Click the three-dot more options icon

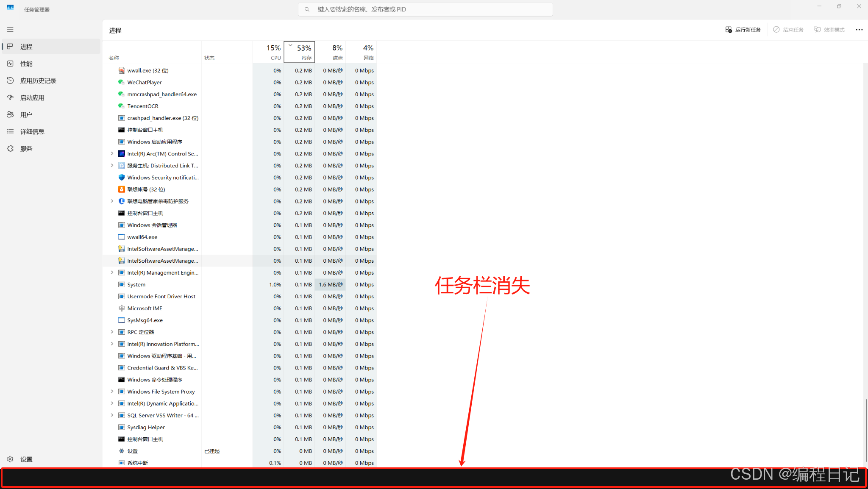pos(859,30)
